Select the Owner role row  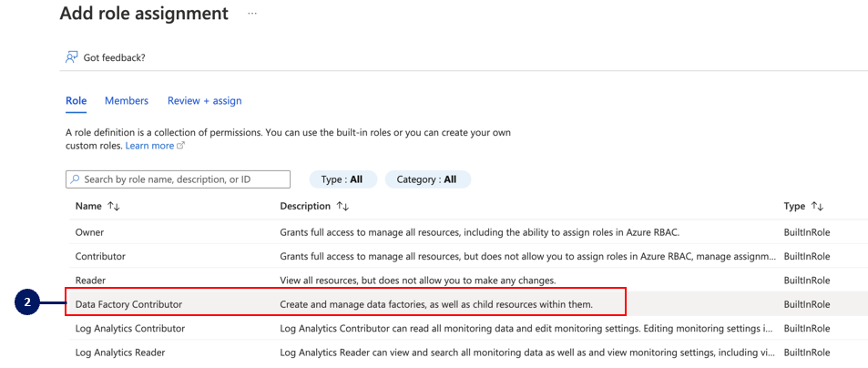89,232
